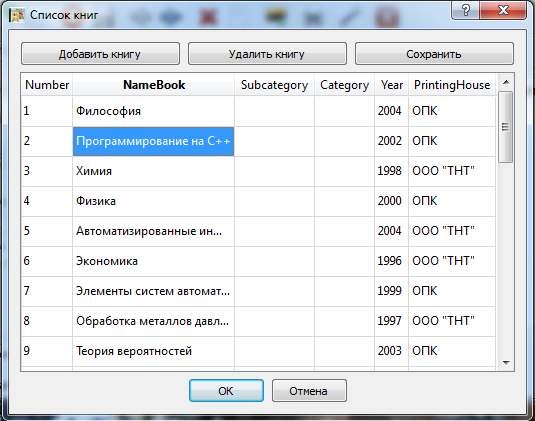Click year 2002 cell
The image size is (535, 421).
(391, 141)
